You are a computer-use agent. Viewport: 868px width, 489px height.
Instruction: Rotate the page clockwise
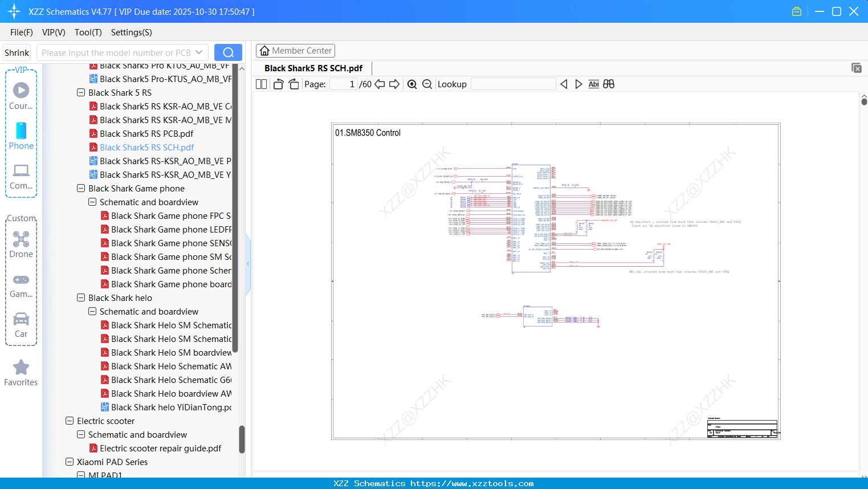pyautogui.click(x=294, y=84)
